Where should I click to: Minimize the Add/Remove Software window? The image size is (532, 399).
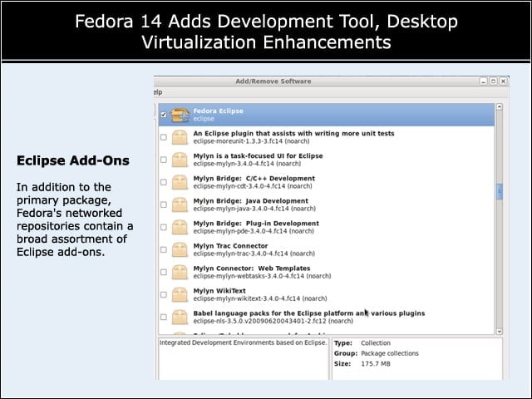pos(484,81)
